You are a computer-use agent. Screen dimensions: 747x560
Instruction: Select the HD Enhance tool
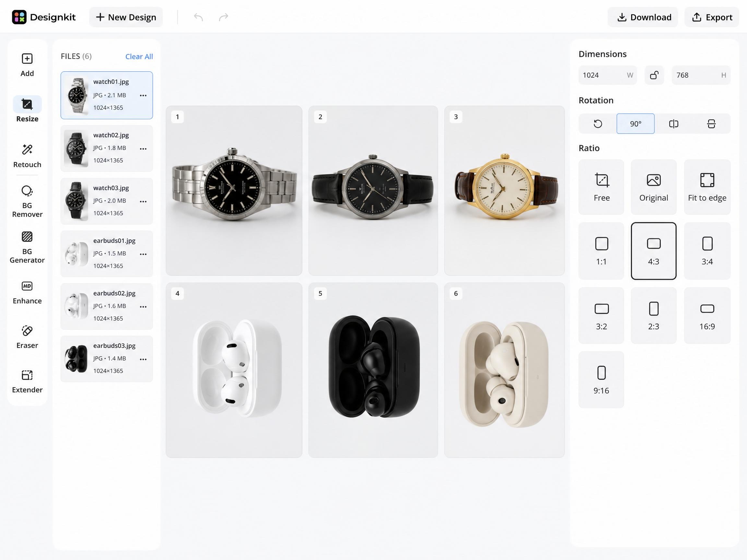(x=27, y=292)
